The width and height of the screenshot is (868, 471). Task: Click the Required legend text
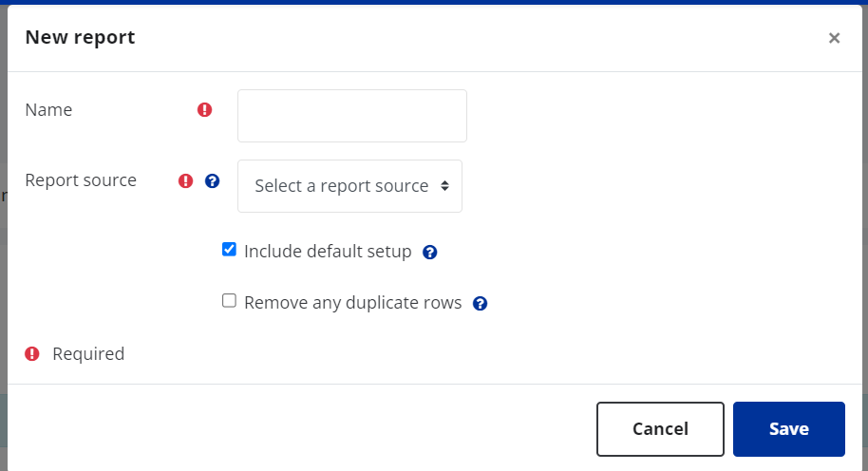pos(88,353)
